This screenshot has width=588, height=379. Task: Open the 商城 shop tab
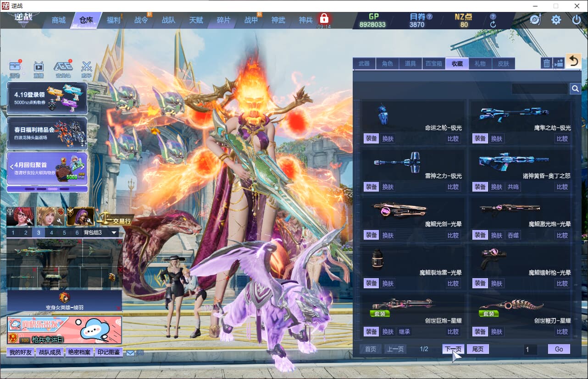click(x=59, y=20)
